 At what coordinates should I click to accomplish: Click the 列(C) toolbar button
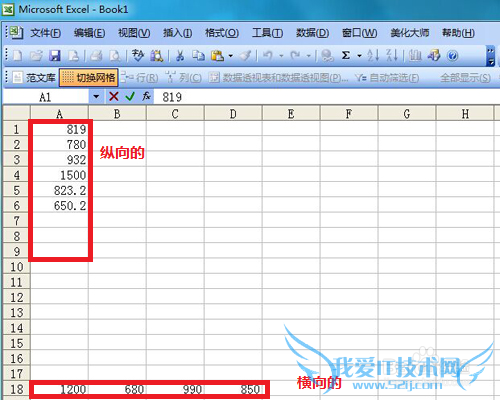(183, 78)
